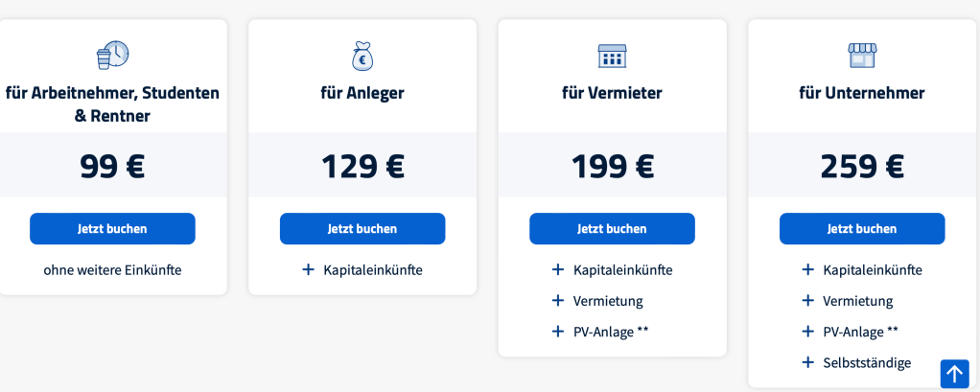
Task: Select the 'für Vermieter' heading
Action: [612, 93]
